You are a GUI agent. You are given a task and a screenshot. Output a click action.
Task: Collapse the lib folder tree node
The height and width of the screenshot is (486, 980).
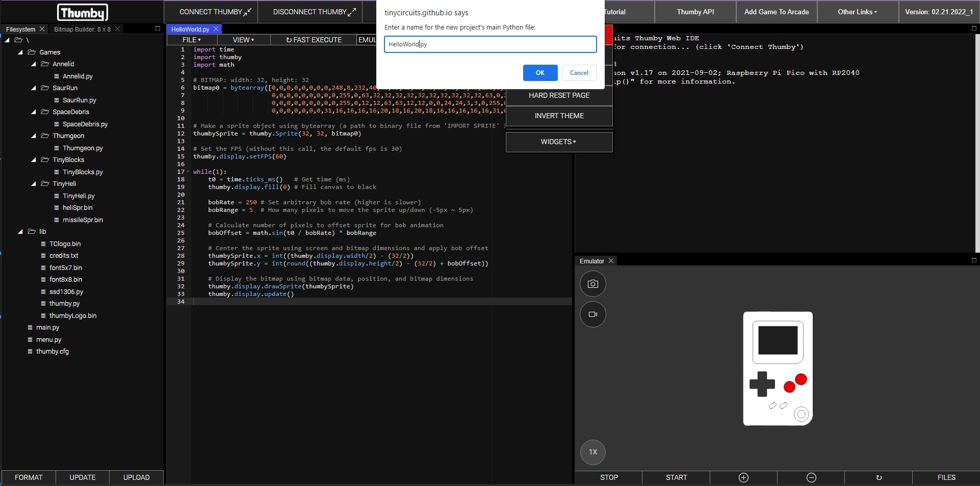(20, 232)
